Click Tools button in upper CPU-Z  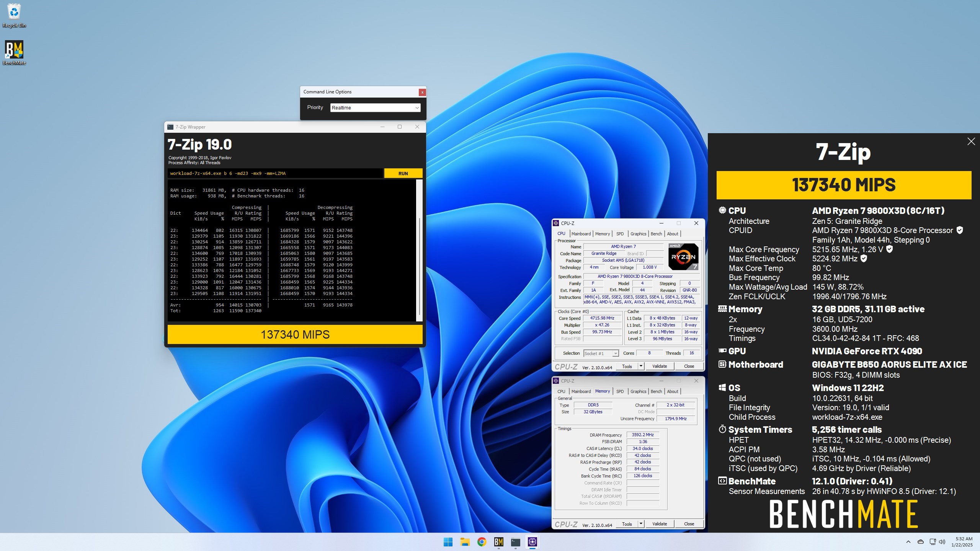pos(627,366)
